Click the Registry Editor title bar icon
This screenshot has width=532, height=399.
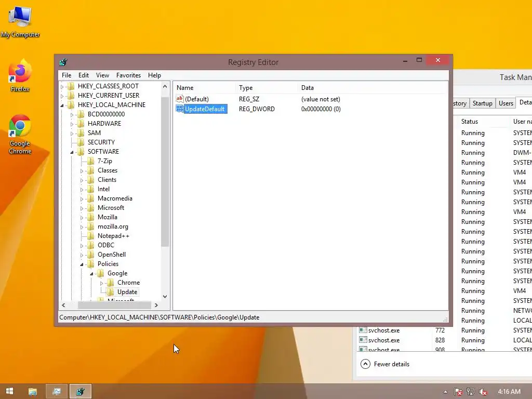63,62
